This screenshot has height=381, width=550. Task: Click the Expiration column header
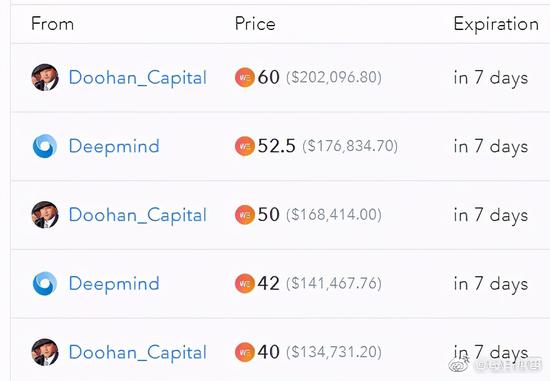click(496, 25)
